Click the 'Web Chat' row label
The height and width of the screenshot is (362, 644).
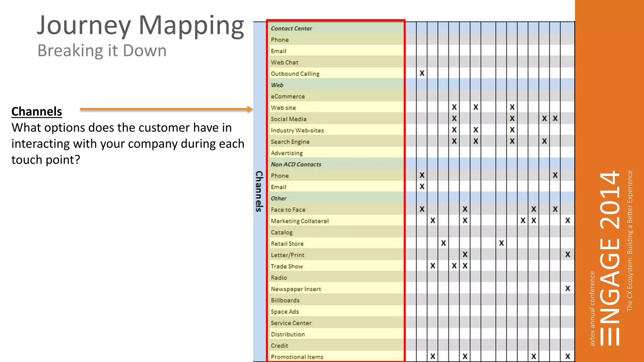coord(285,63)
